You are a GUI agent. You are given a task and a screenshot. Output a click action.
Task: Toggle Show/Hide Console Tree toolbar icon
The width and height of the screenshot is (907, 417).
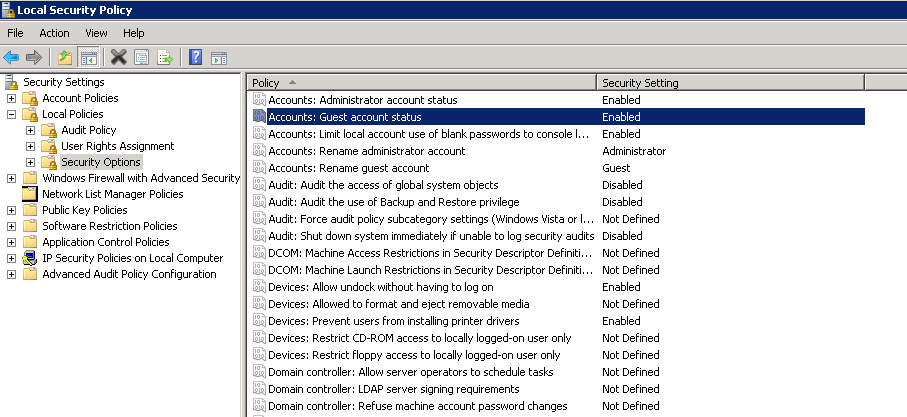click(88, 57)
